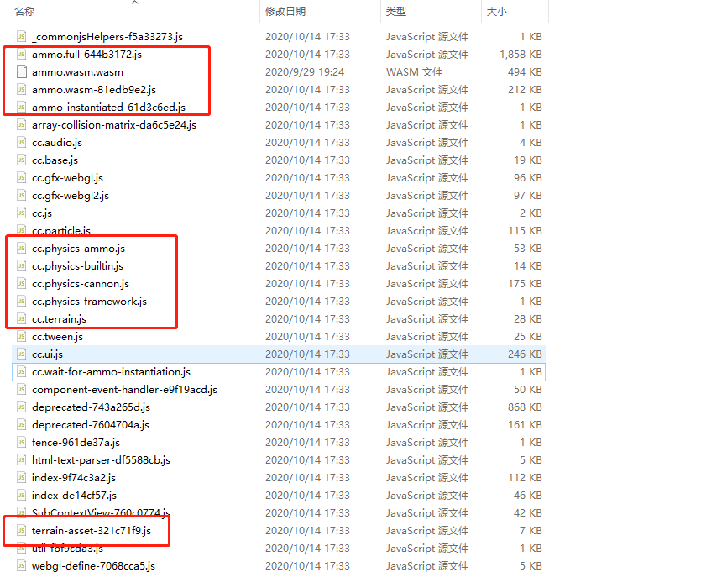Select the file cc.tween.js
Image resolution: width=701 pixels, height=588 pixels.
[57, 337]
